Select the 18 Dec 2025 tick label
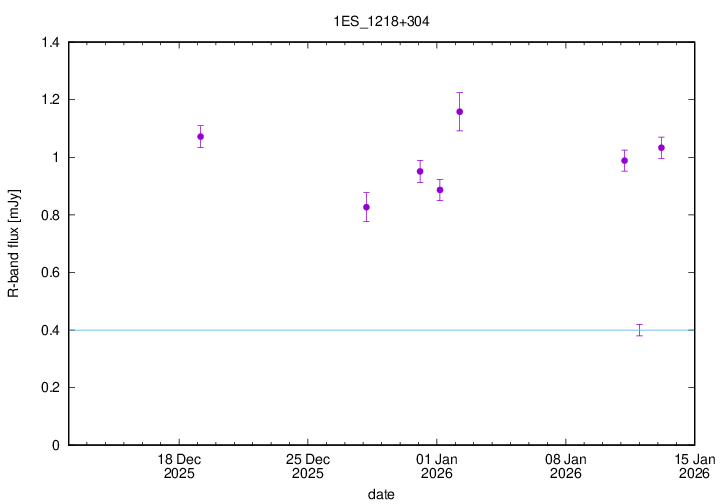The image size is (720, 504). click(x=179, y=465)
